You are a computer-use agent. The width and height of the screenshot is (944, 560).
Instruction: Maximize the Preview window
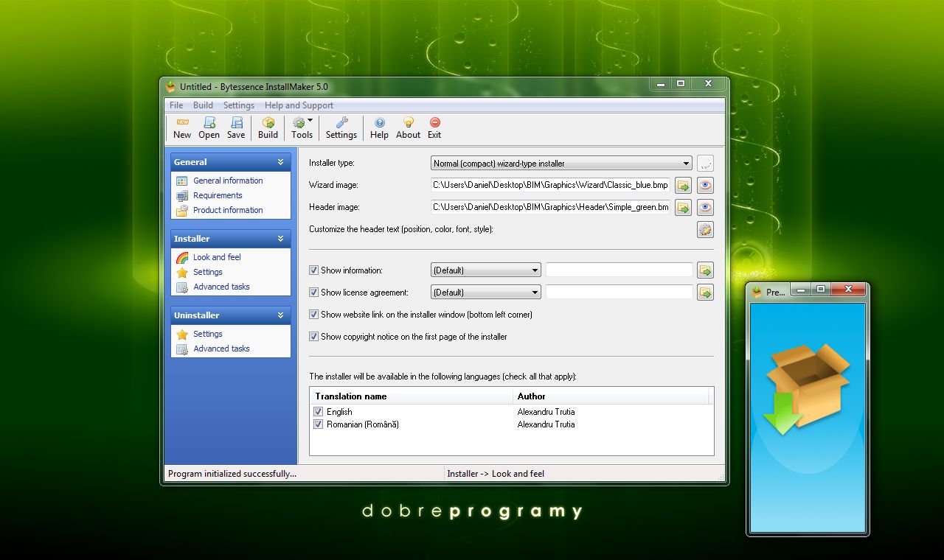click(x=820, y=290)
